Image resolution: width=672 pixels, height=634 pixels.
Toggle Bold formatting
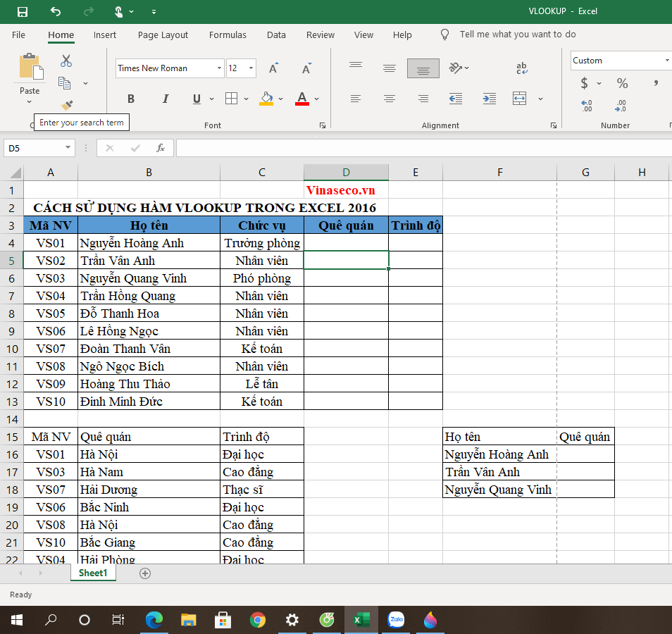(x=131, y=99)
